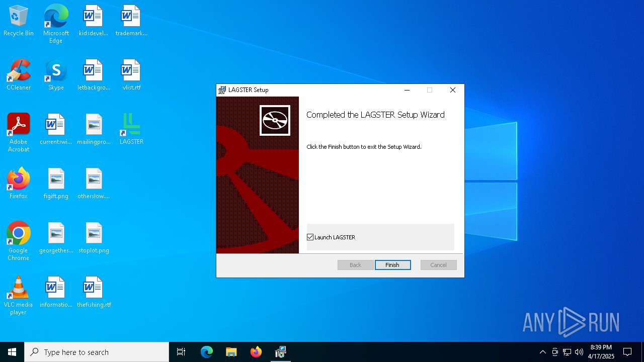This screenshot has width=644, height=362.
Task: Select the LAGSTER desktop shortcut
Action: [131, 129]
